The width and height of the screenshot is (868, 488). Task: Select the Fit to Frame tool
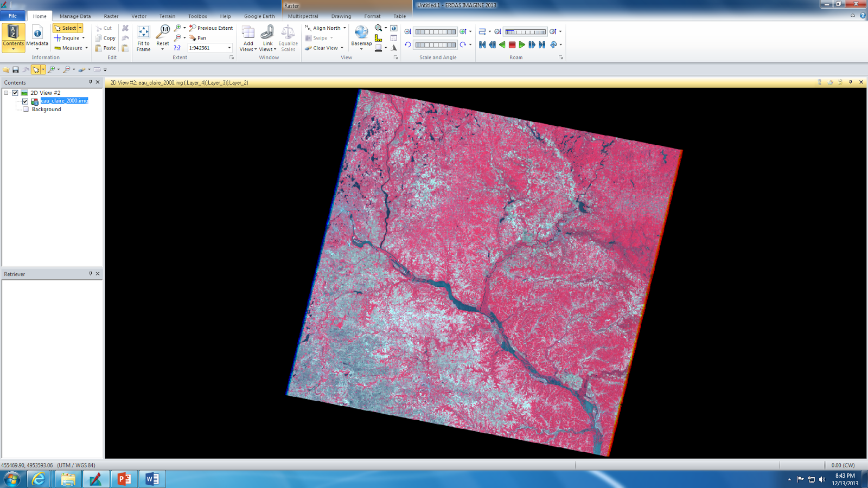[143, 38]
